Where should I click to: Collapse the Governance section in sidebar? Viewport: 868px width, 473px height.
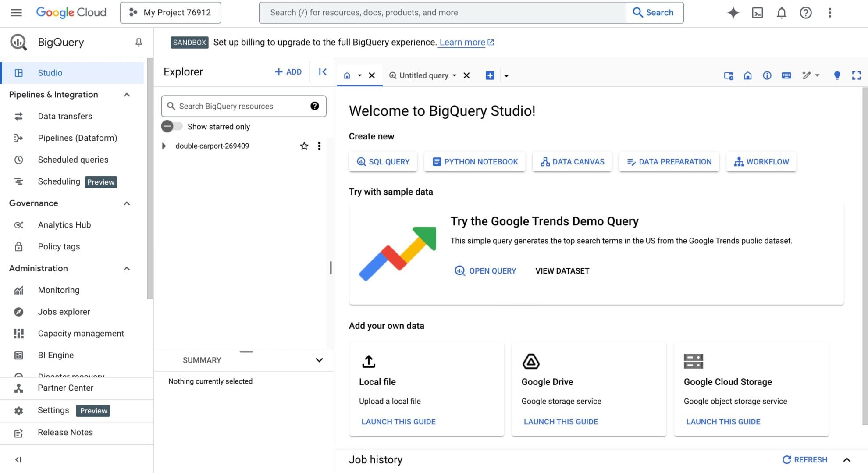(127, 203)
